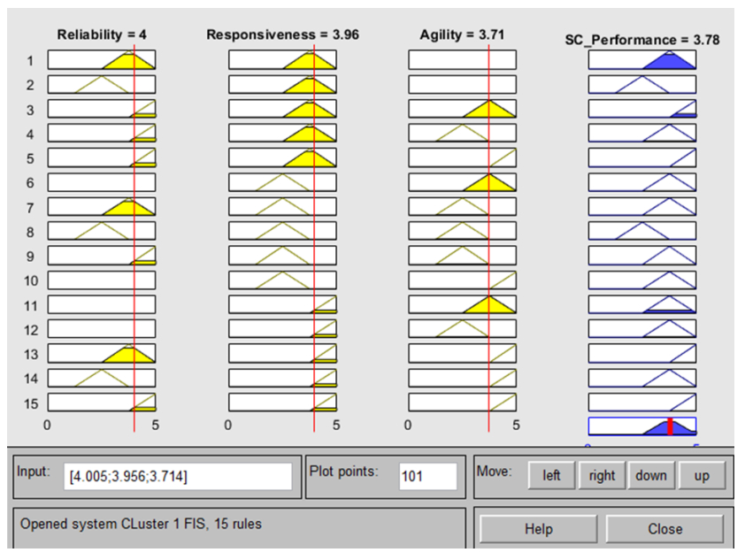
Task: Select rule number 1 label
Action: [30, 60]
